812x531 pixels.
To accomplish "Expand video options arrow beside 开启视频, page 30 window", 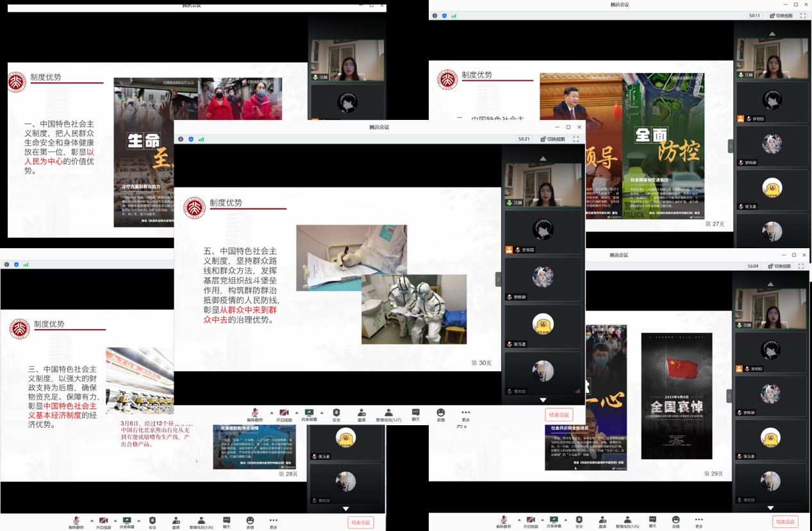I will [x=297, y=413].
